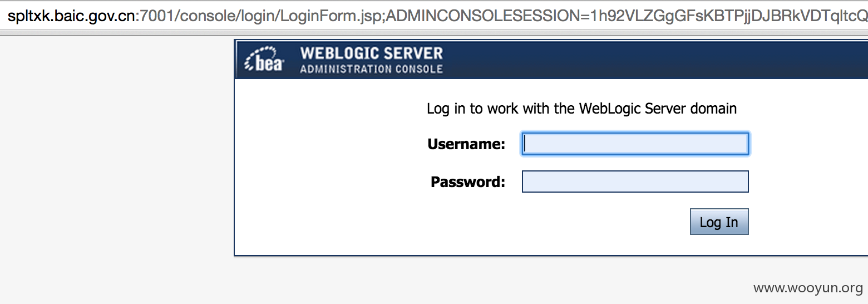
Task: Click the Username label
Action: tap(466, 144)
